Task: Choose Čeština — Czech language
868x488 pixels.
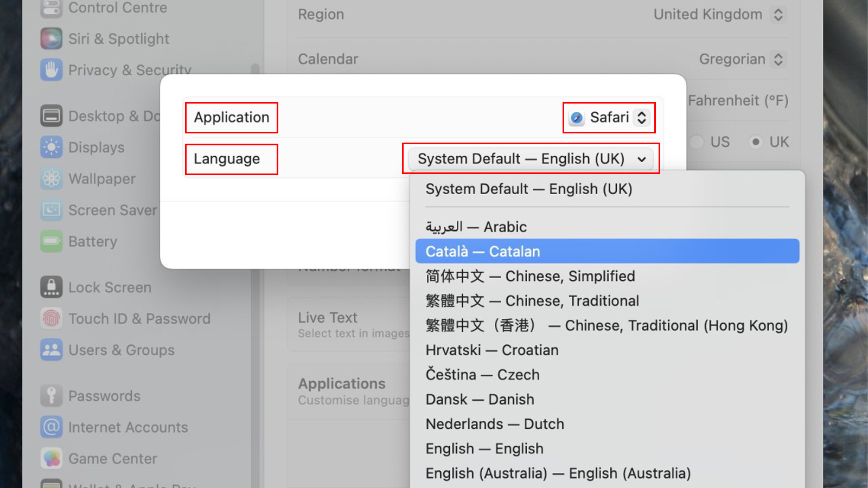Action: click(607, 375)
